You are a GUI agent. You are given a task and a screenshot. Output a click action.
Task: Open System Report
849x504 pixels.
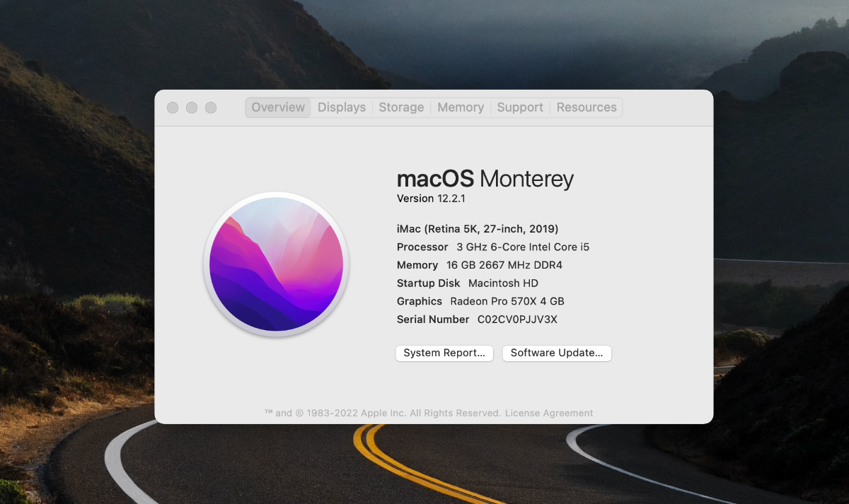pyautogui.click(x=444, y=353)
